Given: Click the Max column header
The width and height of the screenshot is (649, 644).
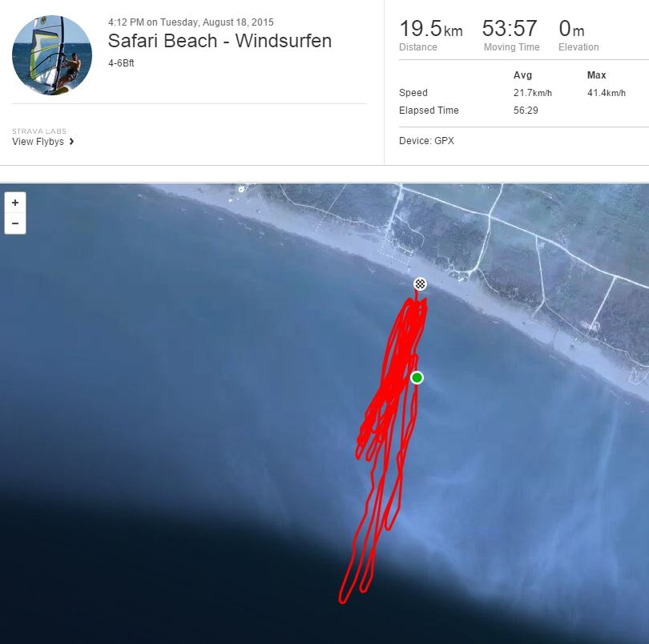Looking at the screenshot, I should 596,75.
